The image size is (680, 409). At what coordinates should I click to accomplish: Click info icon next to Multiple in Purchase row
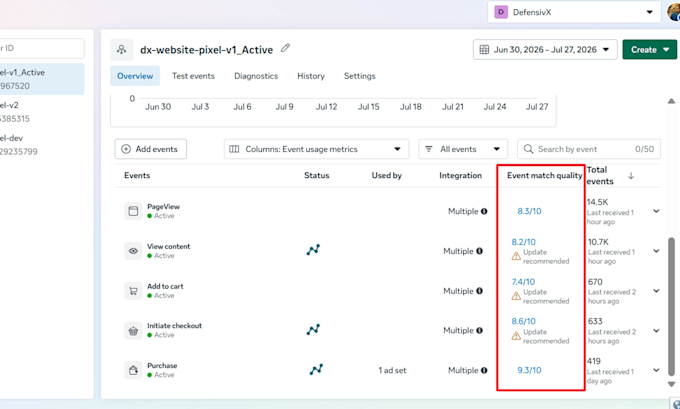coord(484,370)
